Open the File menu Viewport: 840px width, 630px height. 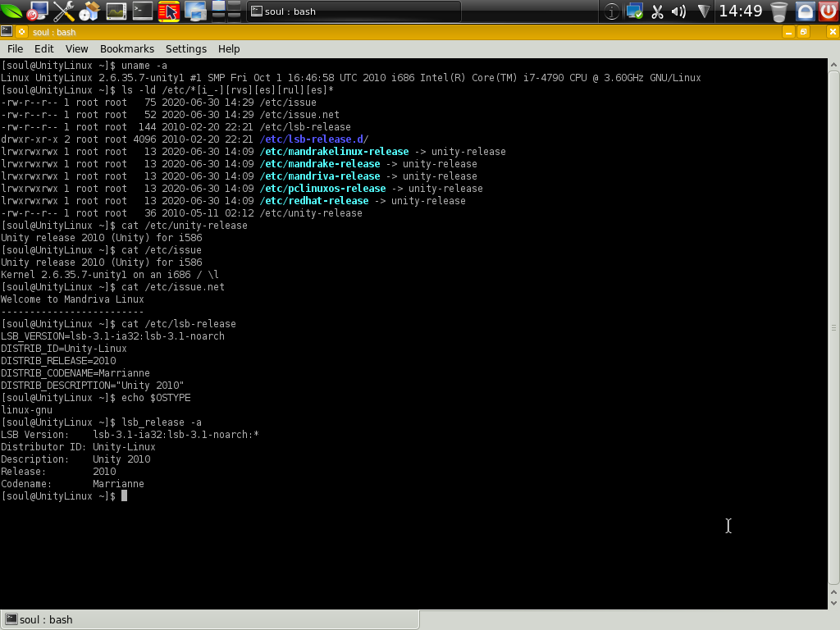15,48
